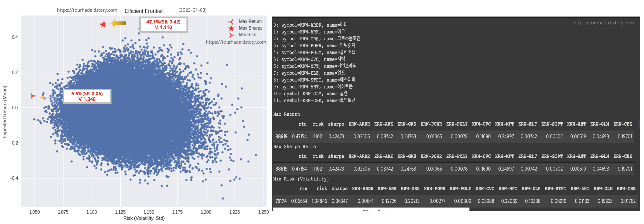This screenshot has height=224, width=644.
Task: Click the KRW-CBK header in Min Risk table
Action: tap(626, 189)
